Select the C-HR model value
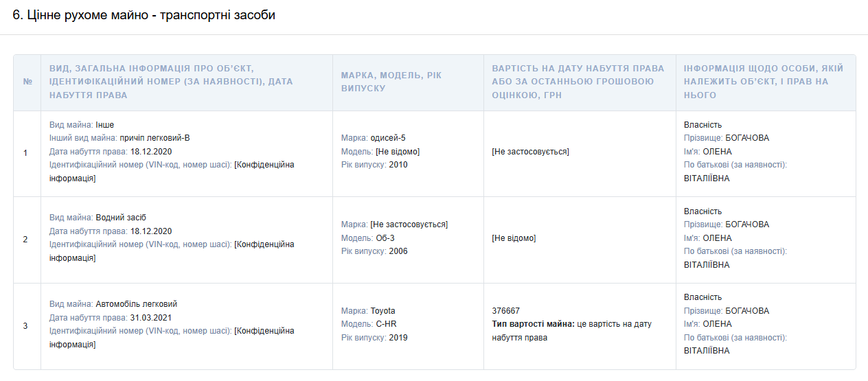Image resolution: width=868 pixels, height=381 pixels. [387, 324]
